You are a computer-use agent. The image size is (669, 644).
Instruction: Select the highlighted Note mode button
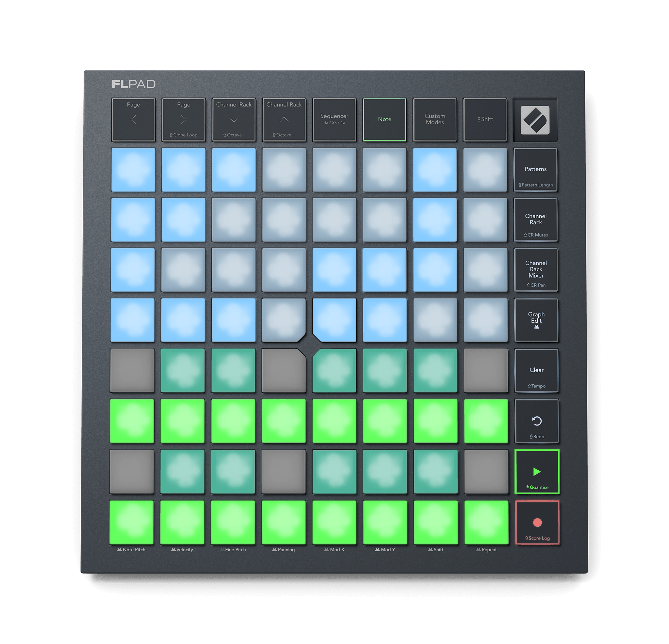pyautogui.click(x=384, y=120)
